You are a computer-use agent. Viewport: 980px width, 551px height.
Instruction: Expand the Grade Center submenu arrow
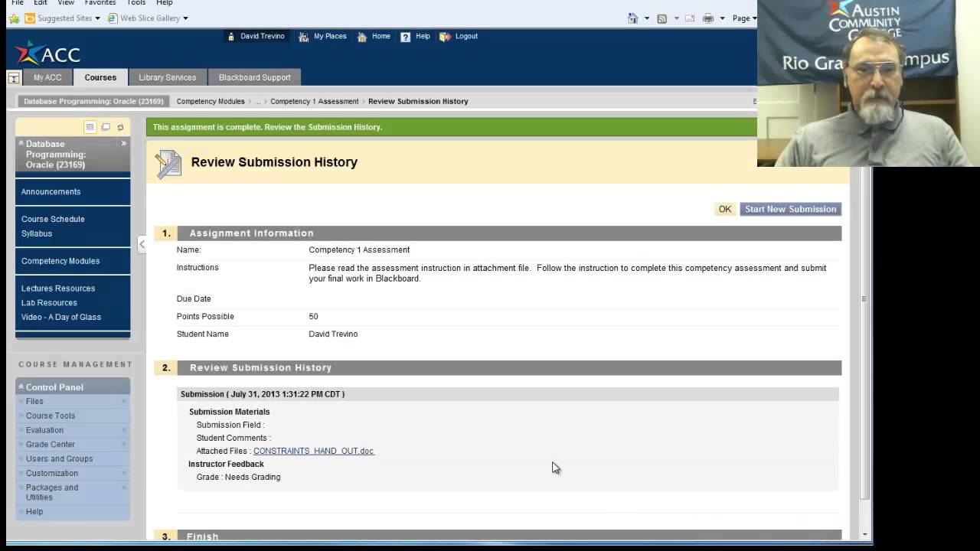pyautogui.click(x=124, y=445)
